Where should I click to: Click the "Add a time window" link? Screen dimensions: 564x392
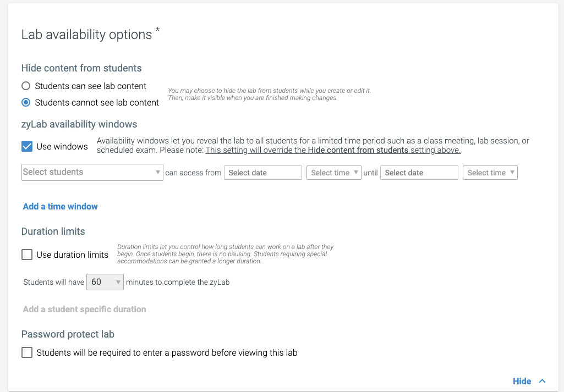pyautogui.click(x=60, y=206)
